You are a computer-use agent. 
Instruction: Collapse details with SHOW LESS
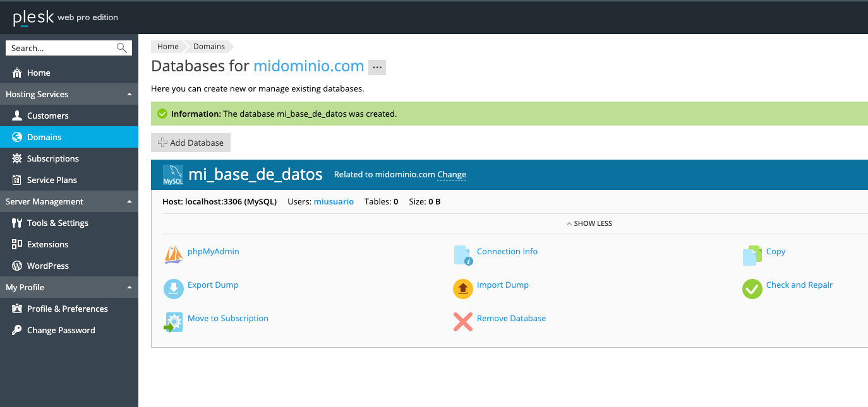click(589, 223)
